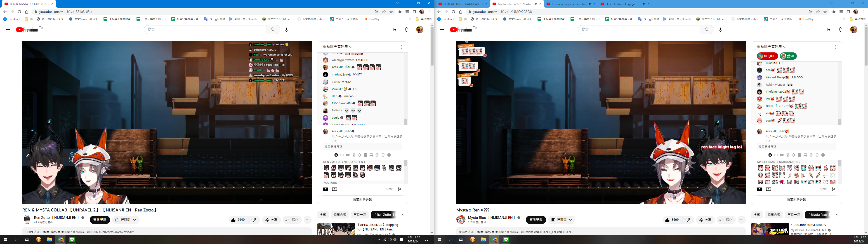868x244 pixels.
Task: Open Chrome menu dots in the right browser window
Action: tap(863, 12)
